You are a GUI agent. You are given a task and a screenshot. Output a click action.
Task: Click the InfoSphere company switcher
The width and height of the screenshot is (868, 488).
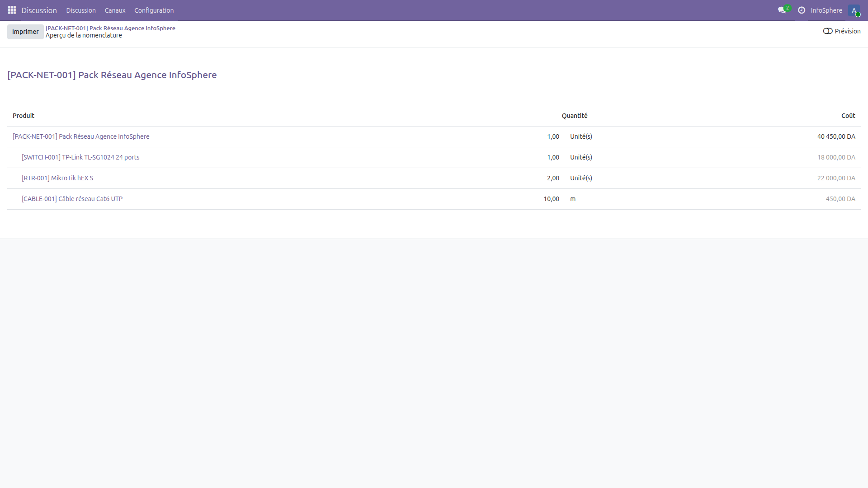click(x=826, y=10)
